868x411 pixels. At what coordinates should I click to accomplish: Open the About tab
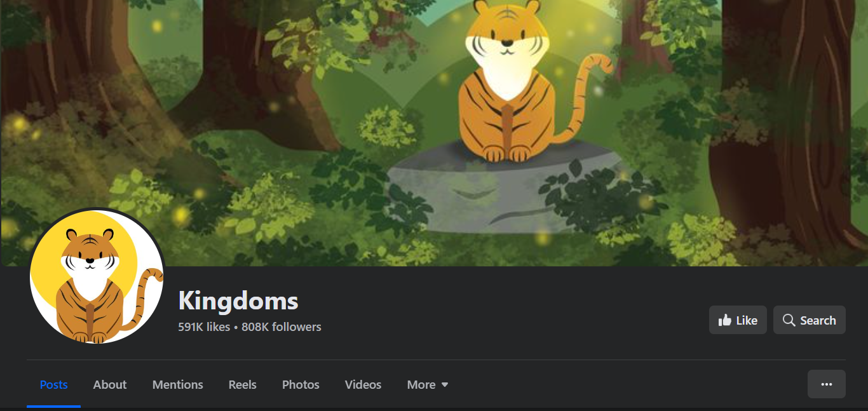[x=110, y=384]
